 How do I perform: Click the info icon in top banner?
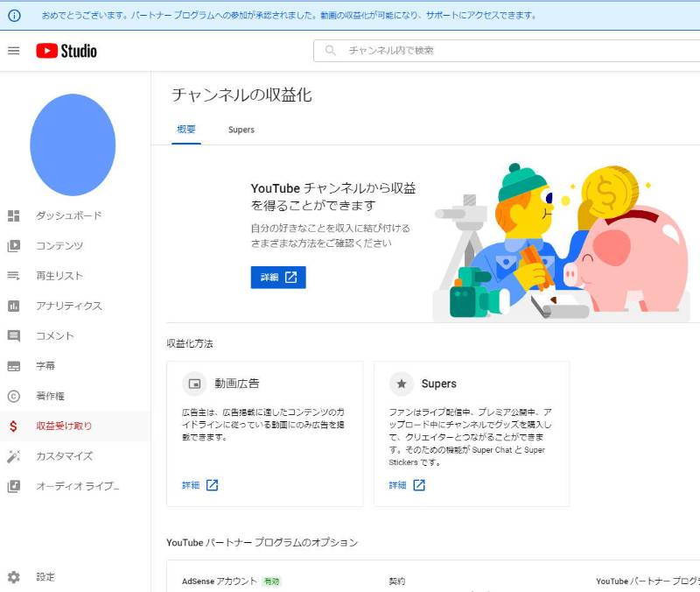[x=14, y=16]
